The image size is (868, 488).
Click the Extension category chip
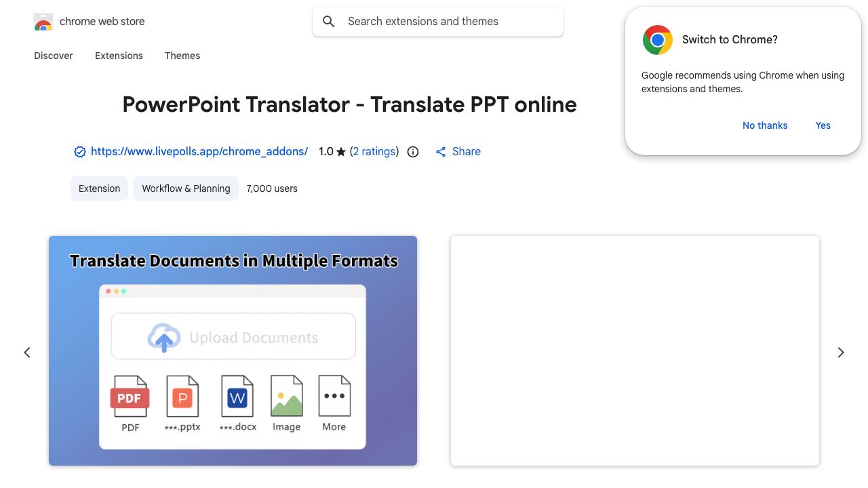click(99, 188)
